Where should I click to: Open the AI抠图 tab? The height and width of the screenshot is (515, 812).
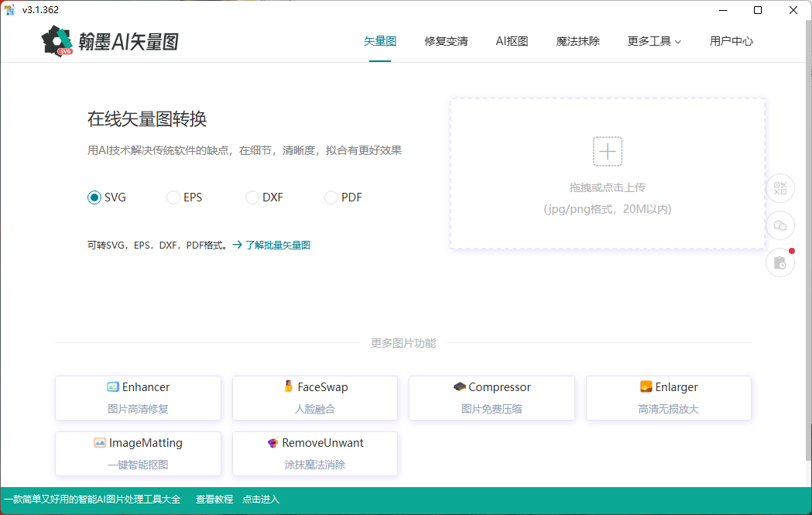512,42
